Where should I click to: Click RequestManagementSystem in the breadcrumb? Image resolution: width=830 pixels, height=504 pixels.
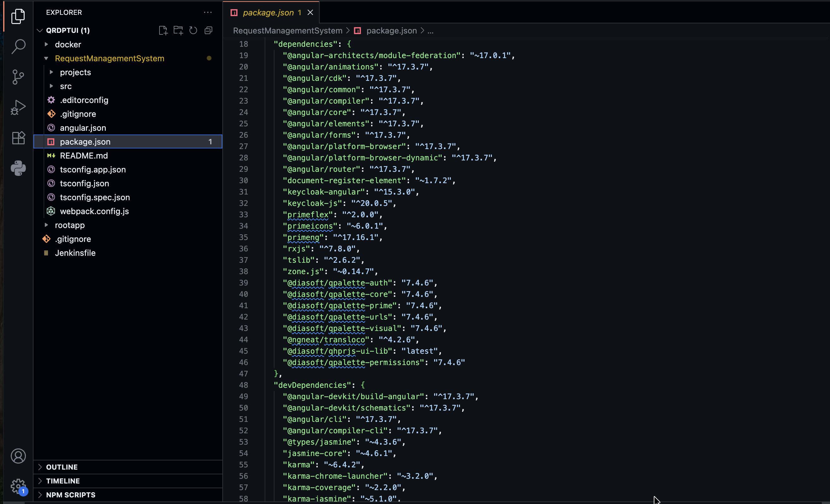(x=287, y=31)
